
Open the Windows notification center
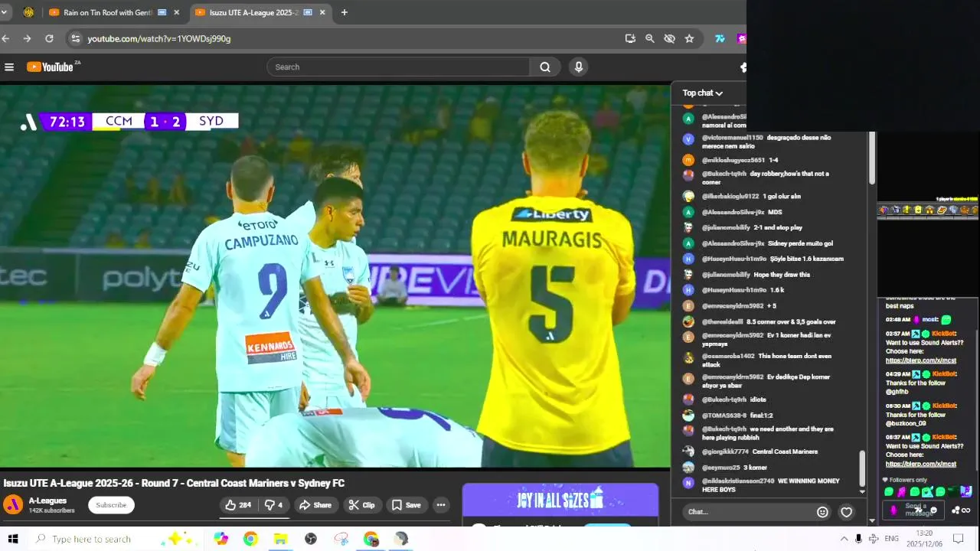tap(957, 539)
